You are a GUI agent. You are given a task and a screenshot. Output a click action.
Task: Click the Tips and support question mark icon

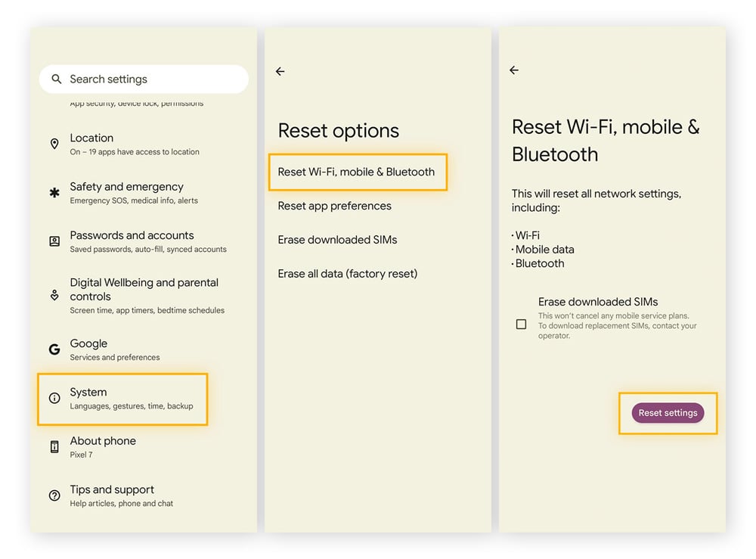coord(54,495)
